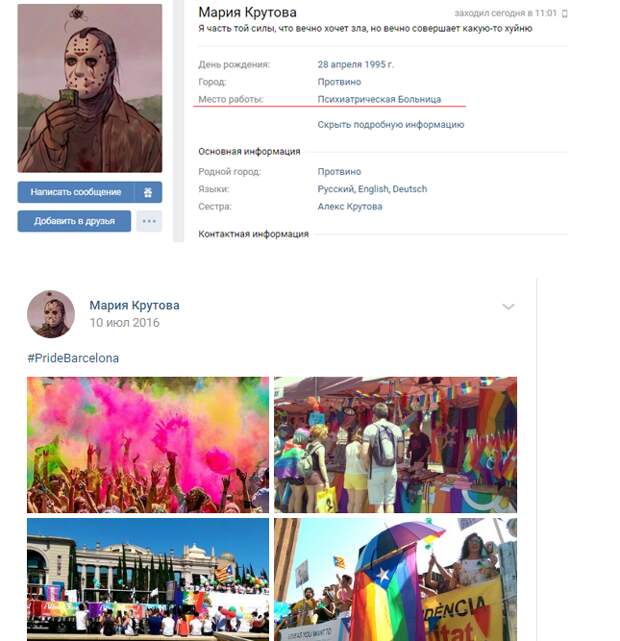Open the sister link Алекс Крутова
The width and height of the screenshot is (620, 641).
(x=350, y=206)
